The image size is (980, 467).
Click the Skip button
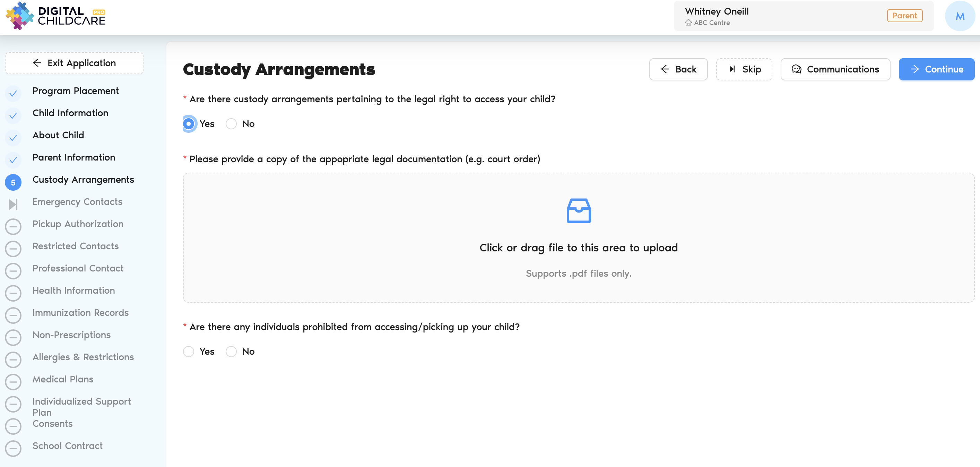744,69
